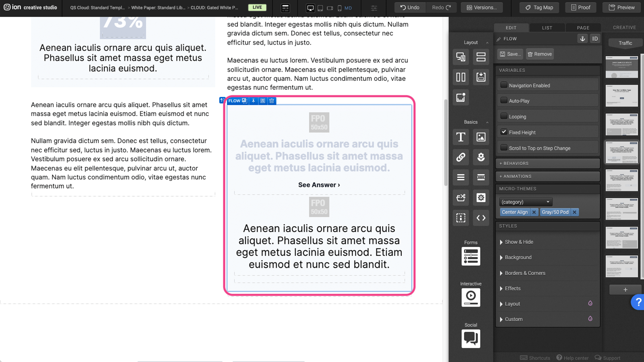Expand the Background styles section
This screenshot has height=362, width=644.
point(518,257)
